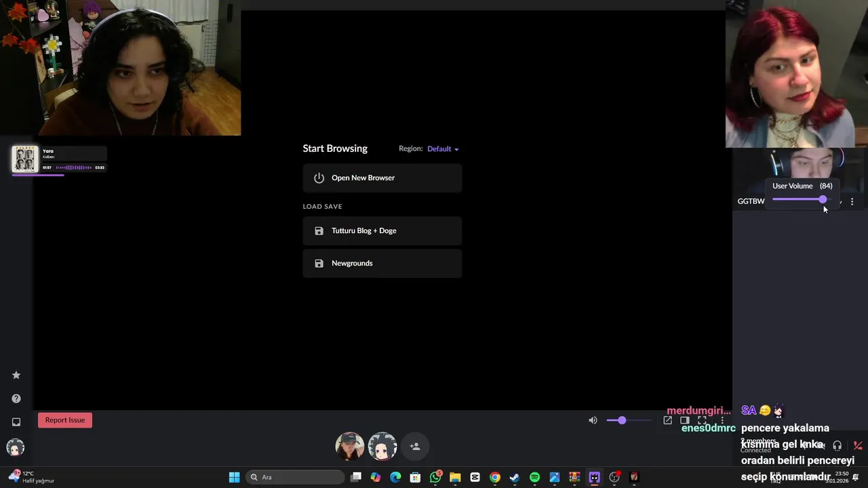Enter fullscreen with the fullscreen icon
Viewport: 868px width, 488px height.
[x=703, y=420]
